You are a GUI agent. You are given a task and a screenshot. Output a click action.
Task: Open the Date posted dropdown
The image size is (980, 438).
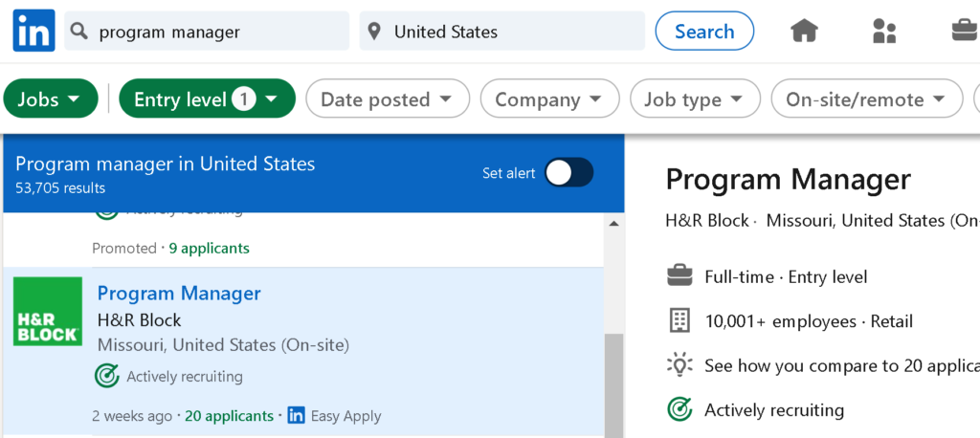click(388, 99)
